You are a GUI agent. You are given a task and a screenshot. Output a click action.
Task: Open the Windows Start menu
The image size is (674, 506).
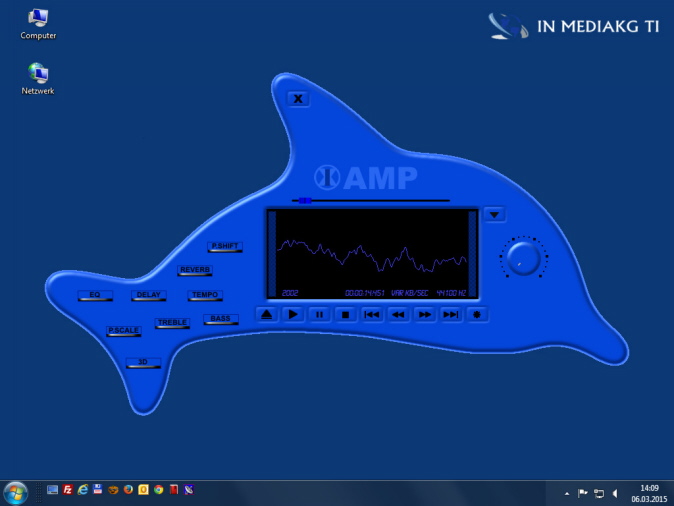point(16,493)
